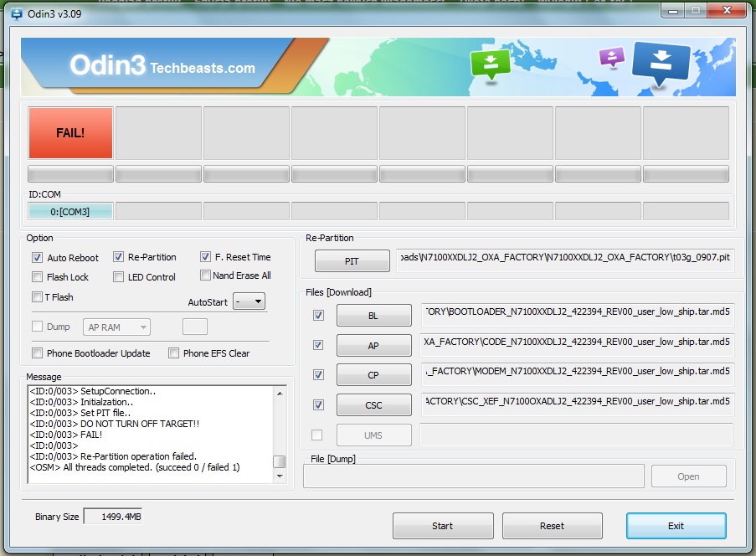756x556 pixels.
Task: Click 'Re-Partition operation failed.' log line
Action: tap(113, 456)
